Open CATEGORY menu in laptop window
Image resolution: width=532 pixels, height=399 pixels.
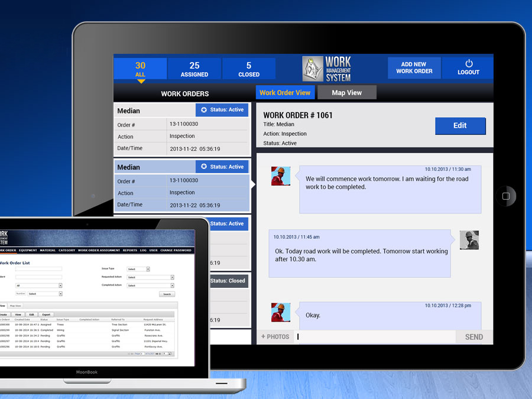pos(67,251)
